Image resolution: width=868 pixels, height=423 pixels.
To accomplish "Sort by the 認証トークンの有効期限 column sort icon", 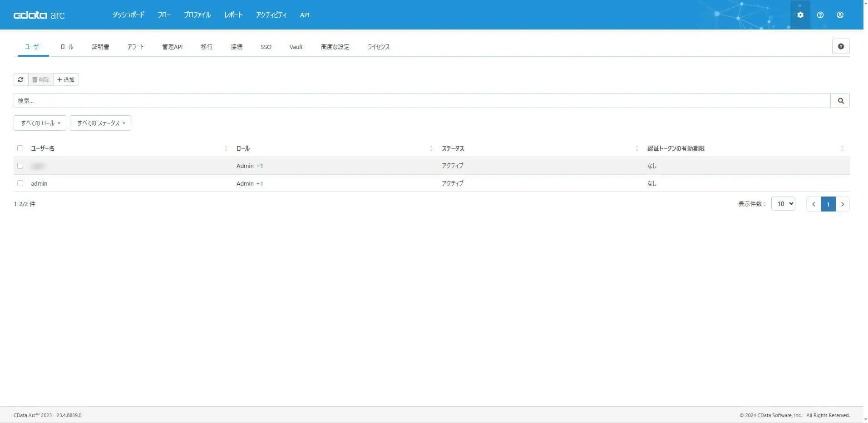I will 842,148.
